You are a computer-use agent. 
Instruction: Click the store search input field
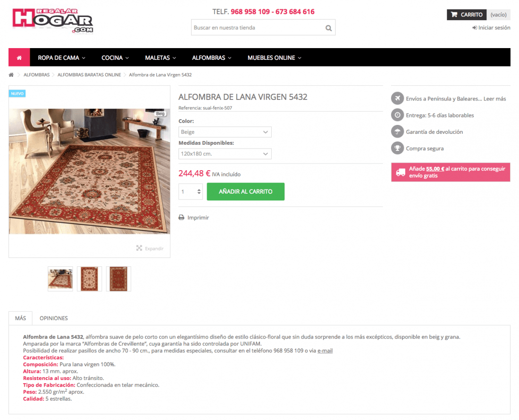258,28
